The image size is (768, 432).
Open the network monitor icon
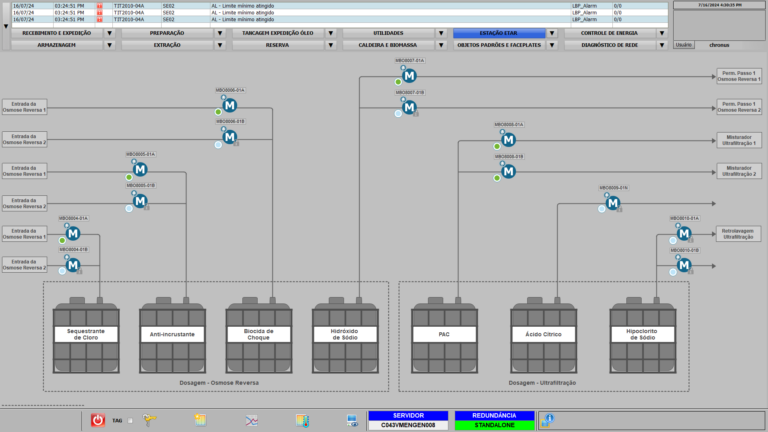(352, 420)
